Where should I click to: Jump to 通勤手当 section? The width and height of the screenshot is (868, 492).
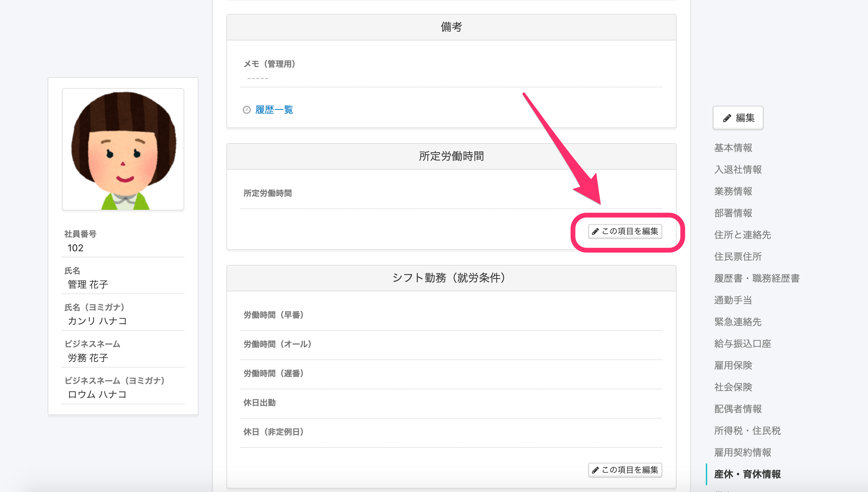pos(733,300)
